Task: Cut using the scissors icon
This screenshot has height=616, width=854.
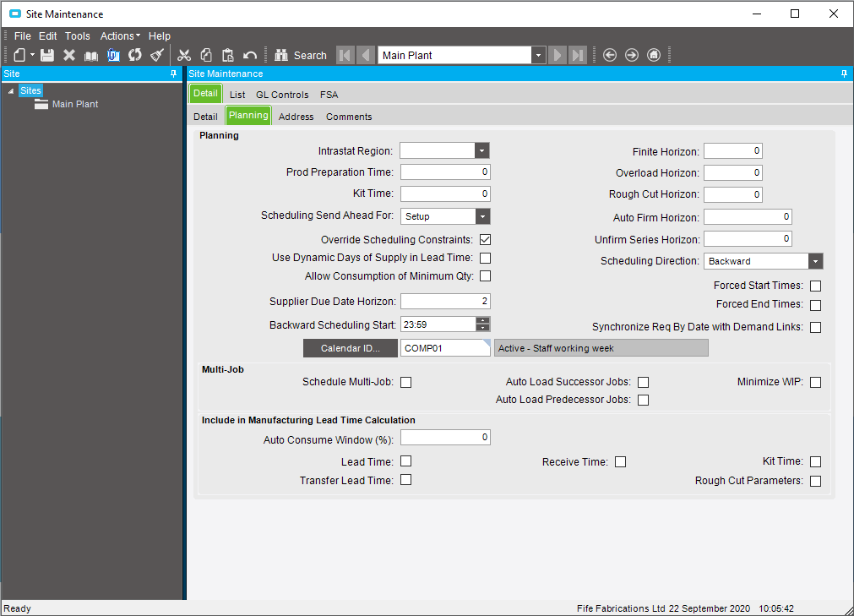Action: (x=184, y=55)
